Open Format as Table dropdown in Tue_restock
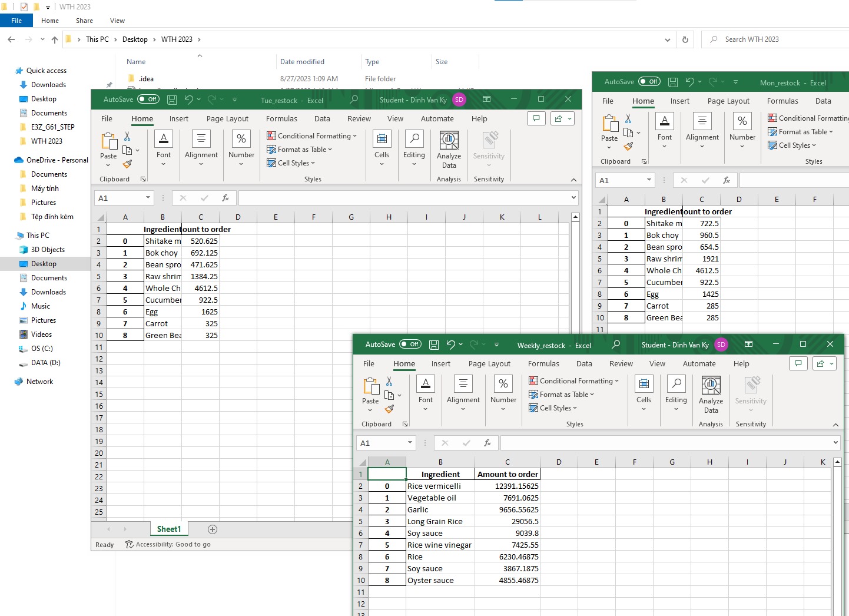Image resolution: width=849 pixels, height=616 pixels. 300,150
